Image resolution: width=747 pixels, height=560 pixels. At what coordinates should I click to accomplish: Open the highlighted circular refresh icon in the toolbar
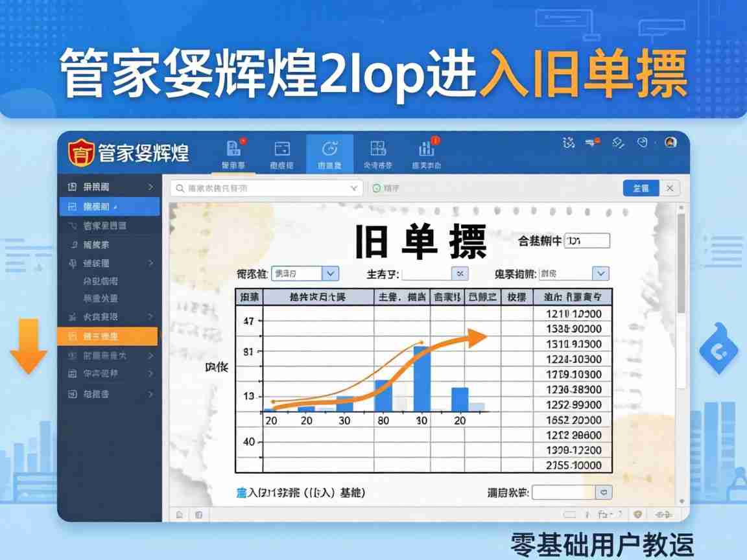pos(329,148)
